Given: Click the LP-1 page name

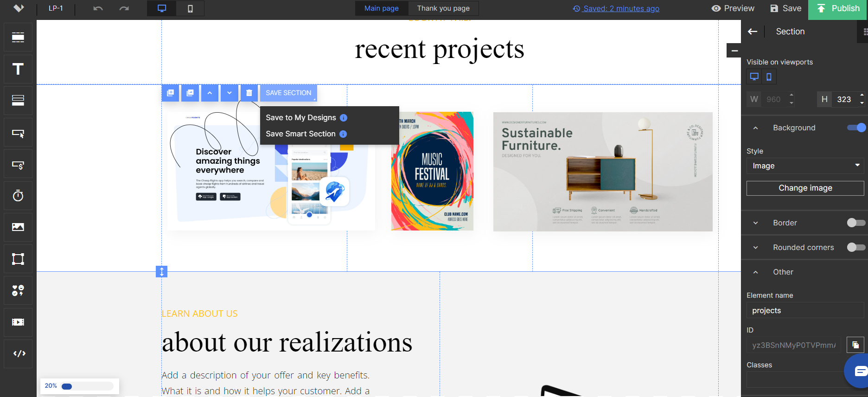Looking at the screenshot, I should click(x=56, y=8).
